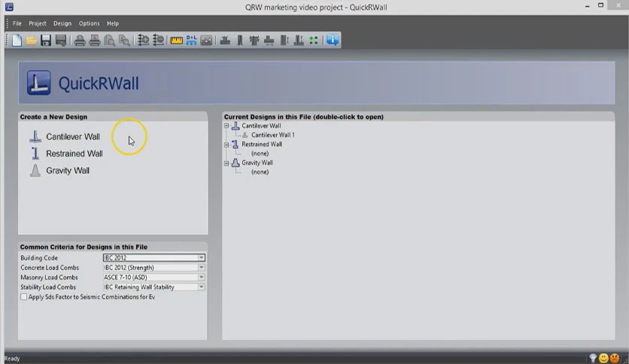629x364 pixels.
Task: Select the Cantilever Wall category in the tree
Action: 261,126
